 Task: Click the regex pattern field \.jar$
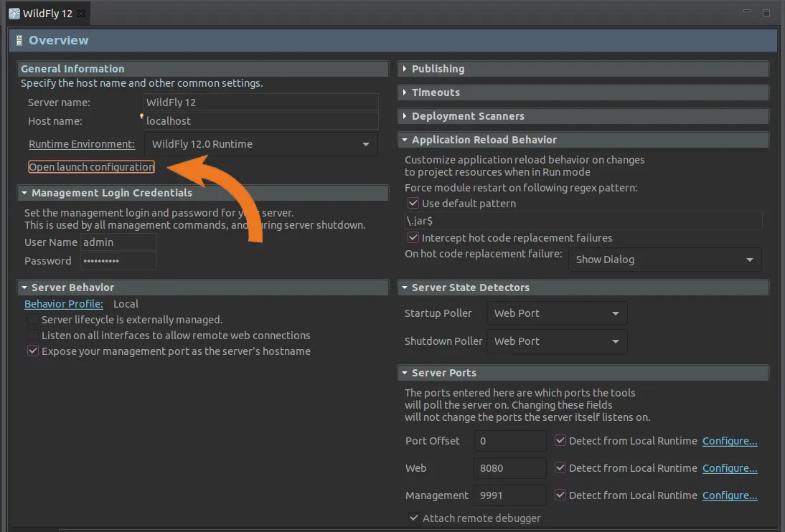[583, 221]
